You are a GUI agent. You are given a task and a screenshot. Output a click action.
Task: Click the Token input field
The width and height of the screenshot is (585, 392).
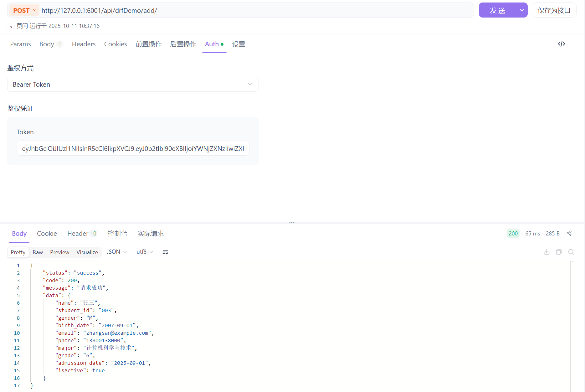pos(133,148)
